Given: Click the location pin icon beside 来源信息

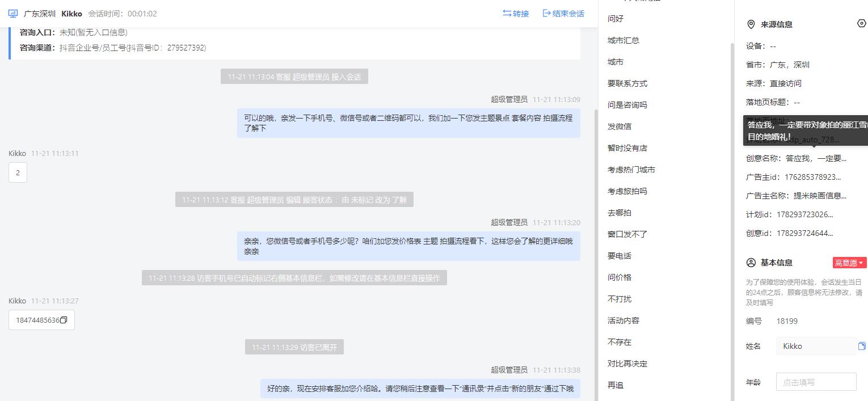Looking at the screenshot, I should point(751,24).
